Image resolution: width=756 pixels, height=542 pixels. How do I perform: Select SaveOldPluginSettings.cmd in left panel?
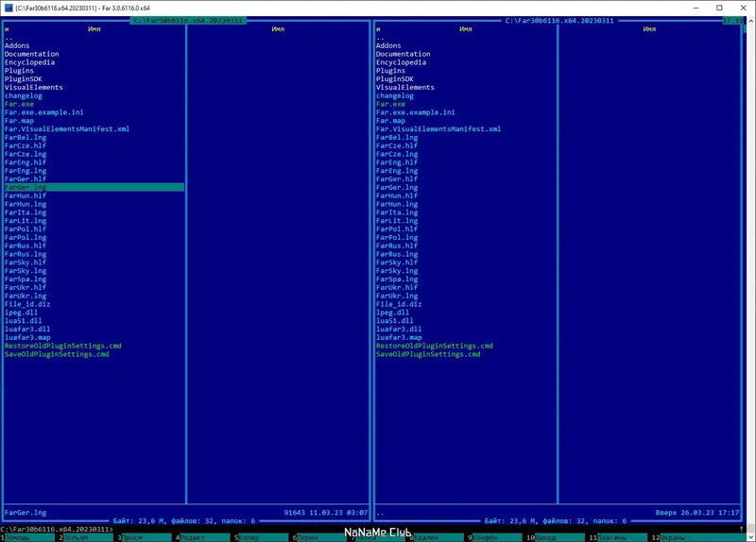[57, 354]
